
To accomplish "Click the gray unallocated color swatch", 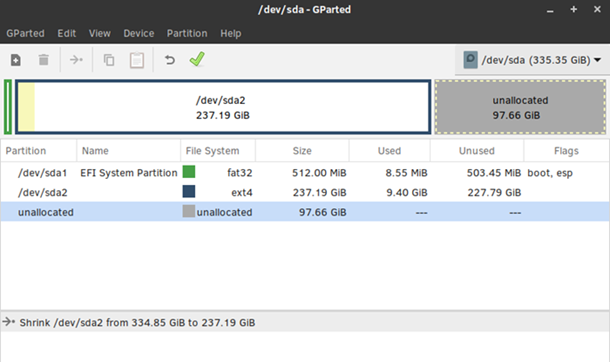I will pos(189,211).
